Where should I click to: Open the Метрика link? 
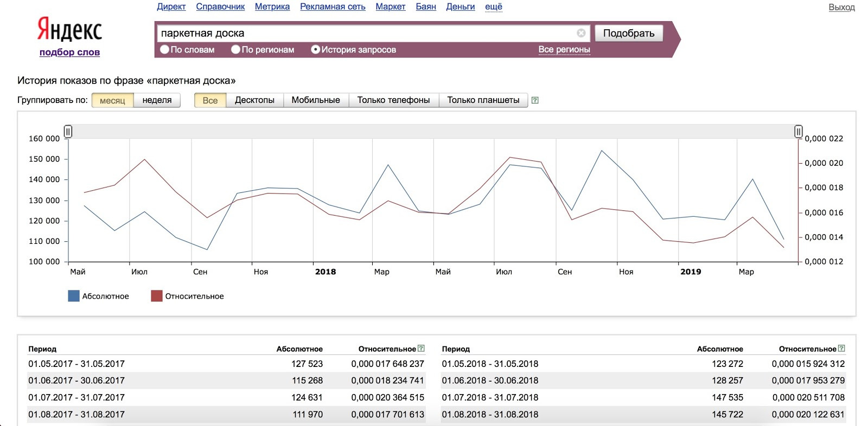[x=272, y=7]
